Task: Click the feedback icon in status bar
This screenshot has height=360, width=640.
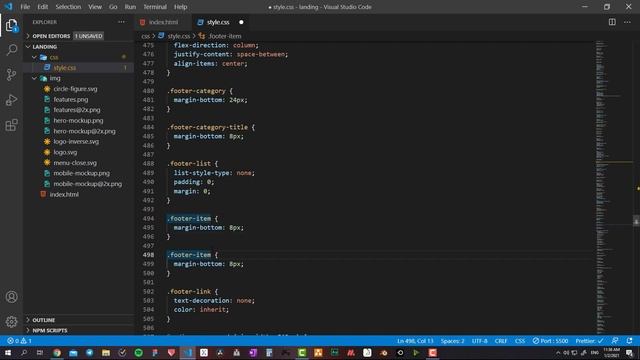Action: tap(615, 341)
